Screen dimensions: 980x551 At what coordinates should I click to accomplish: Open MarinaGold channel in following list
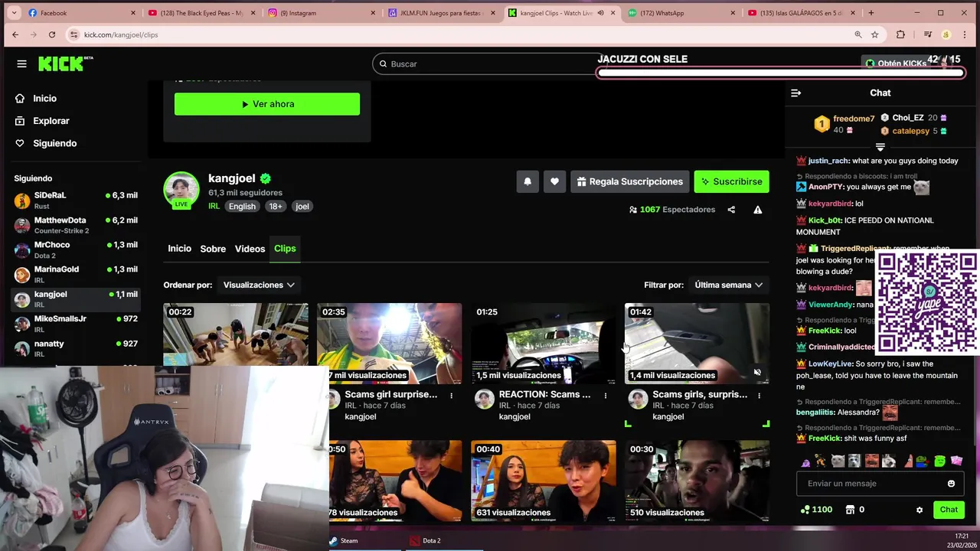(x=75, y=274)
